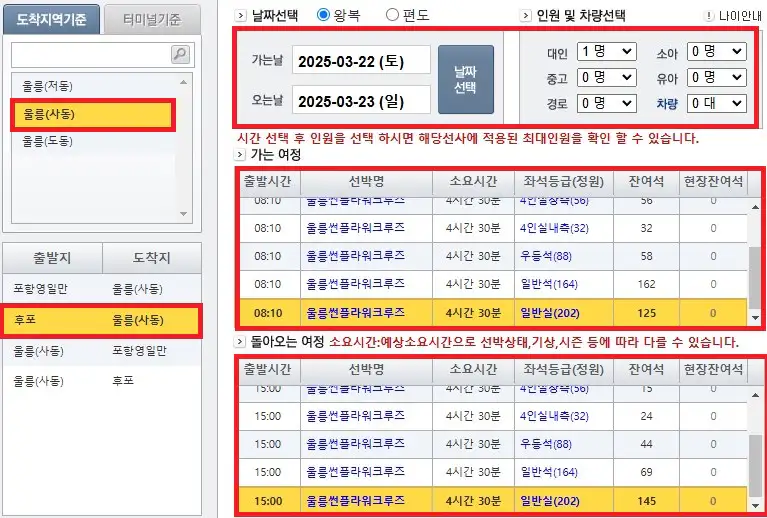The image size is (767, 518).
Task: Click outbound table scroll-down arrow
Action: click(755, 318)
